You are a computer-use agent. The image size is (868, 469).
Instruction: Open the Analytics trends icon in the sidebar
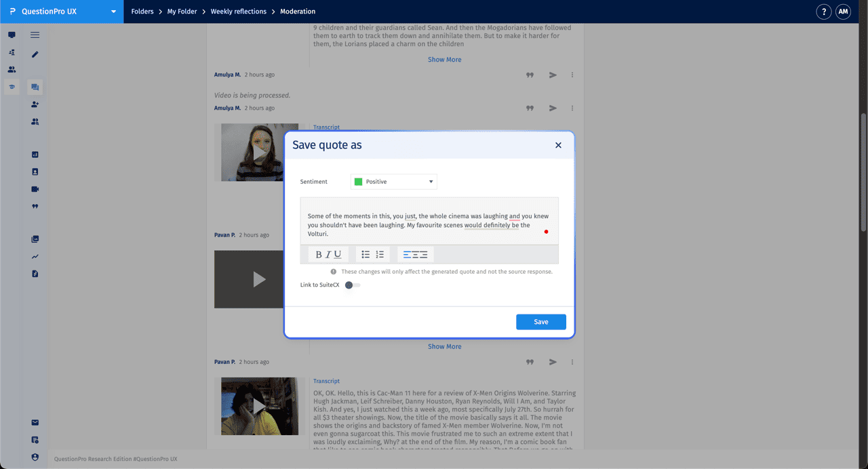coord(35,256)
